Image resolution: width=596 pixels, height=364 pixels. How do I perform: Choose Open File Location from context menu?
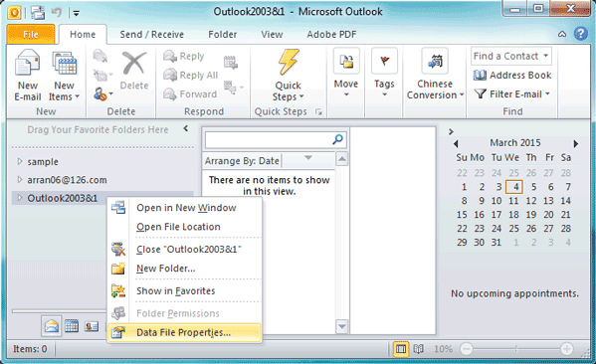pyautogui.click(x=185, y=227)
